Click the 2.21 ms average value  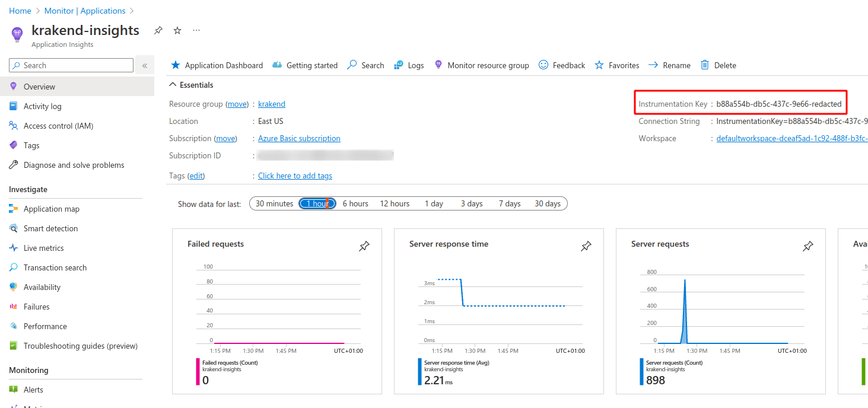pyautogui.click(x=438, y=380)
